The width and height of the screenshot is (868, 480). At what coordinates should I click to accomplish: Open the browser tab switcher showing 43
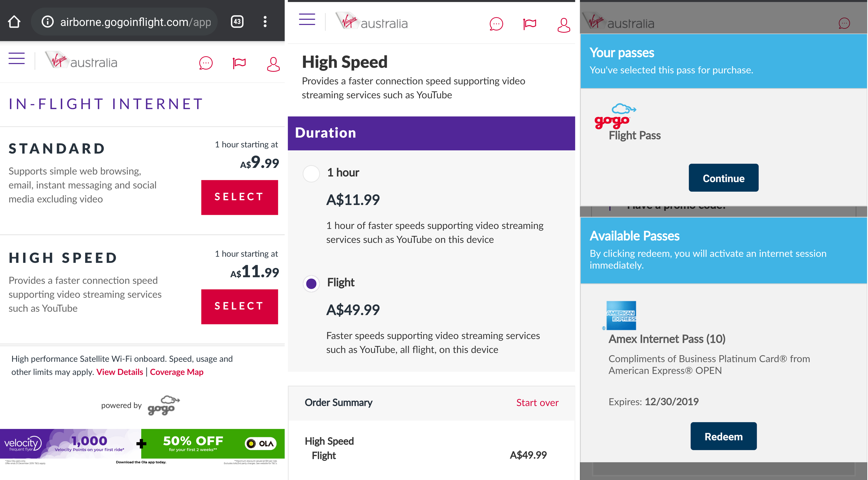[x=237, y=22]
